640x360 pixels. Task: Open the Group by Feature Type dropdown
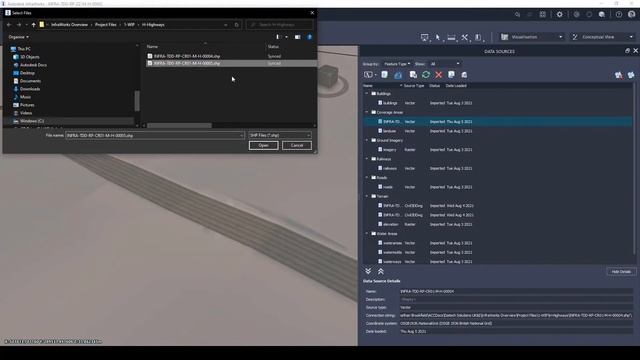point(397,64)
